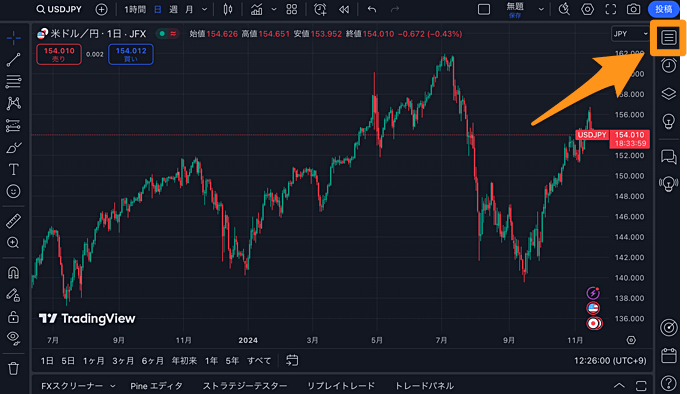
Task: Open the indicators menu
Action: (256, 9)
